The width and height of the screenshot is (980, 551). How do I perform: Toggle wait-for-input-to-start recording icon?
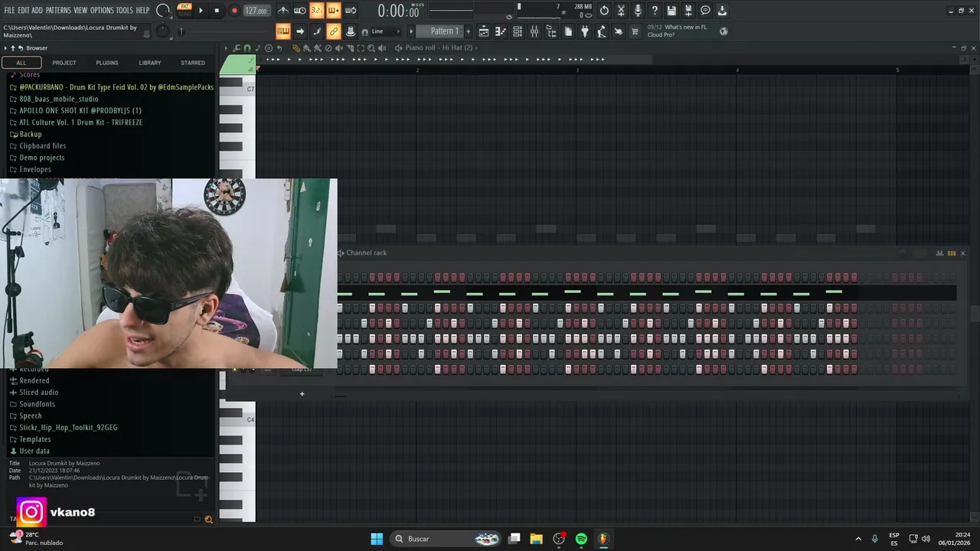pyautogui.click(x=300, y=11)
